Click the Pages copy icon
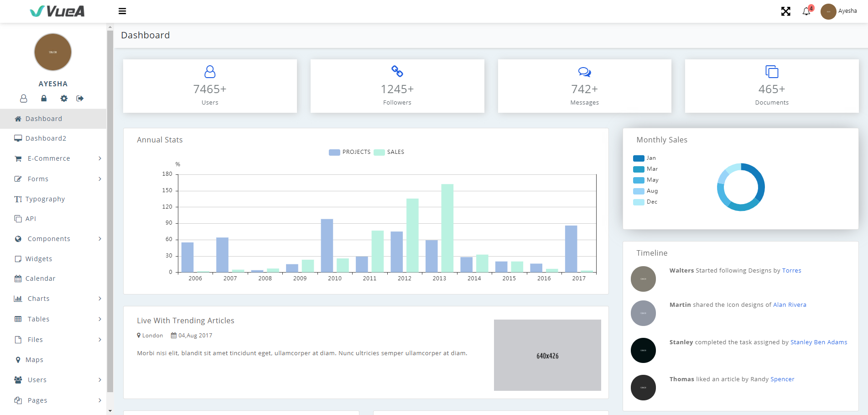This screenshot has width=868, height=415. click(x=18, y=400)
